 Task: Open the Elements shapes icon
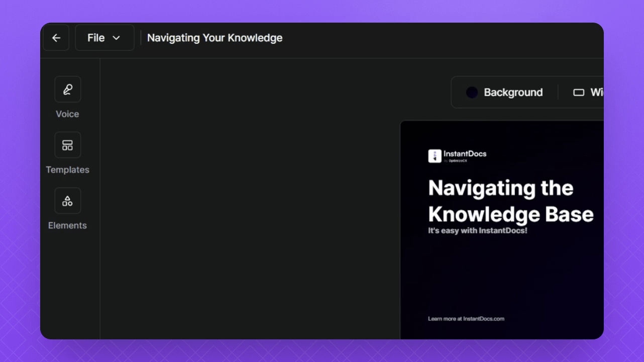pyautogui.click(x=67, y=201)
